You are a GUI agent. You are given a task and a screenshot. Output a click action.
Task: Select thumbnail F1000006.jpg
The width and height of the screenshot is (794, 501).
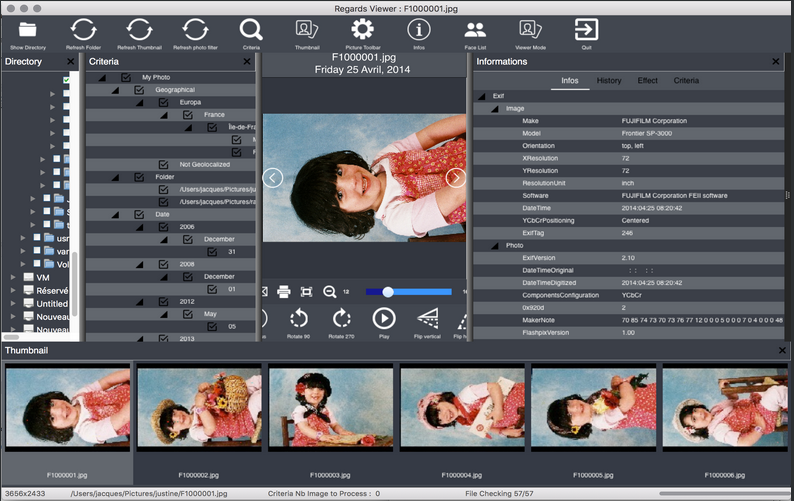coord(725,408)
